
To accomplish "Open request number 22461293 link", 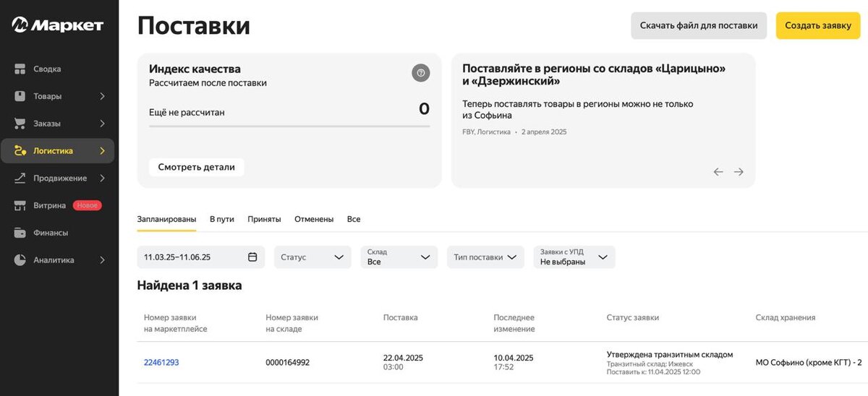I will click(161, 363).
